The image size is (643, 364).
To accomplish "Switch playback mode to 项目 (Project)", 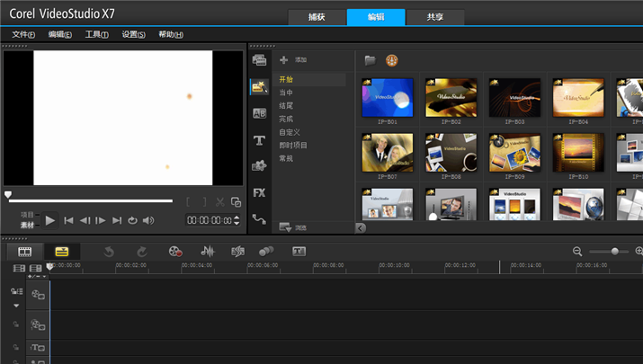I will pos(27,214).
